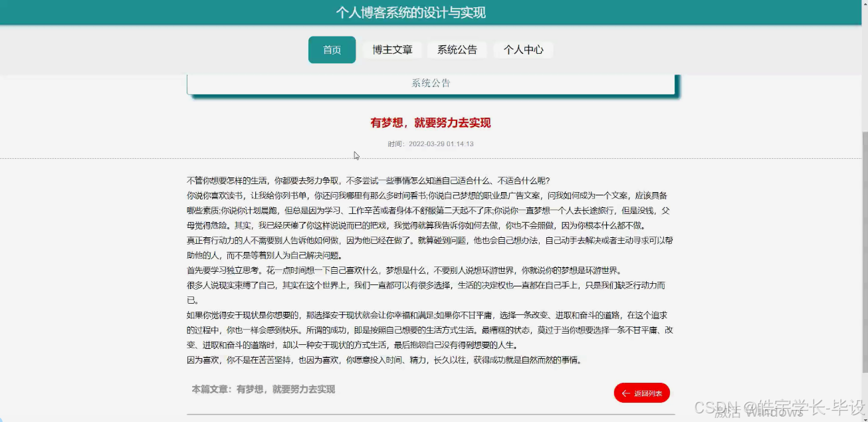Click the back arrow icon on 返回列表 button
Screen dimensions: 868x422
click(627, 393)
